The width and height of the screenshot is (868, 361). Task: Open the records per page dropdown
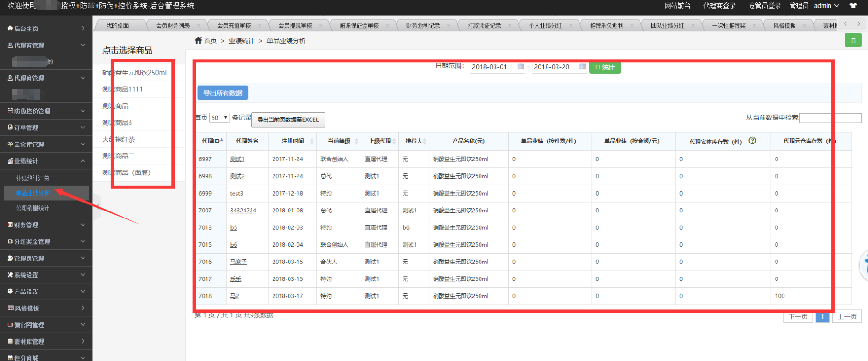pos(220,118)
